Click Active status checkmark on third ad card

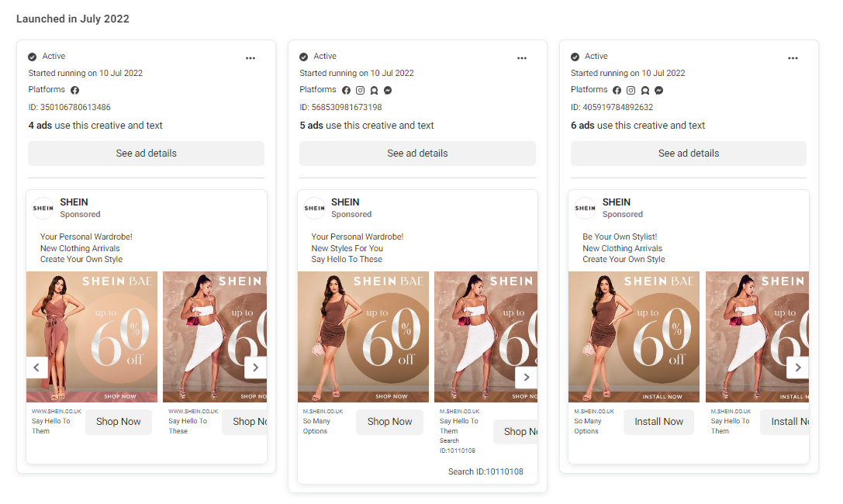[575, 57]
